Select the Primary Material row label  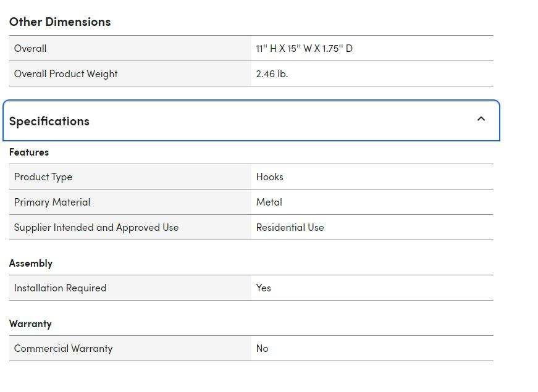tap(52, 202)
